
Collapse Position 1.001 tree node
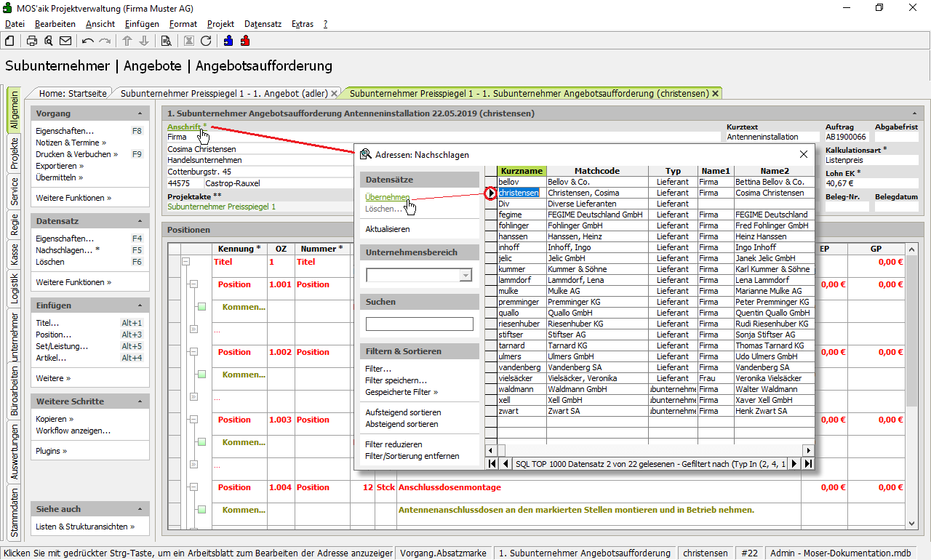[193, 284]
